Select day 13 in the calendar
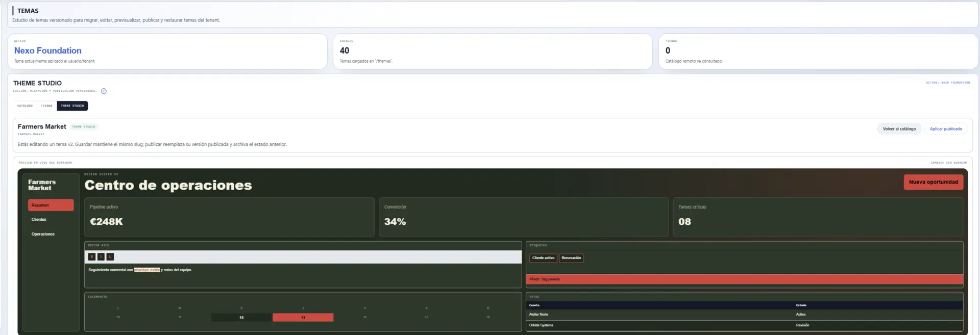This screenshot has width=980, height=335. tap(303, 318)
